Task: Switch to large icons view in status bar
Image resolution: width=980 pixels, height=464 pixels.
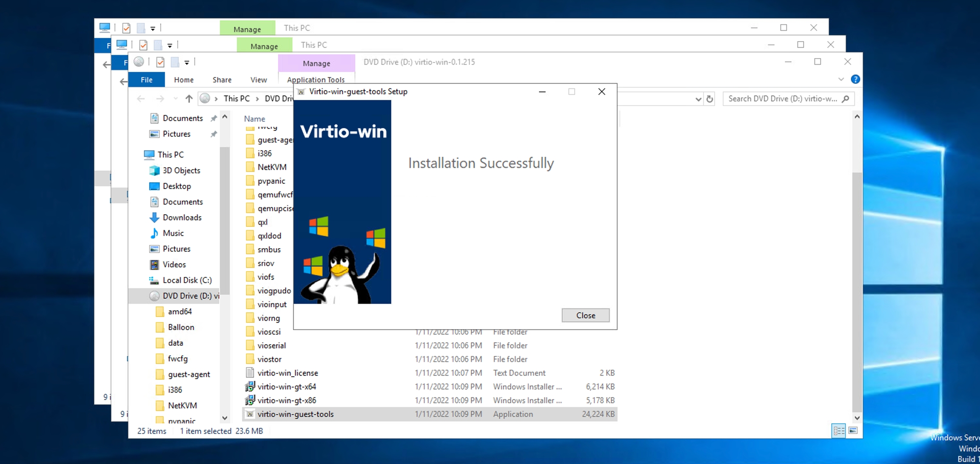Action: (853, 431)
